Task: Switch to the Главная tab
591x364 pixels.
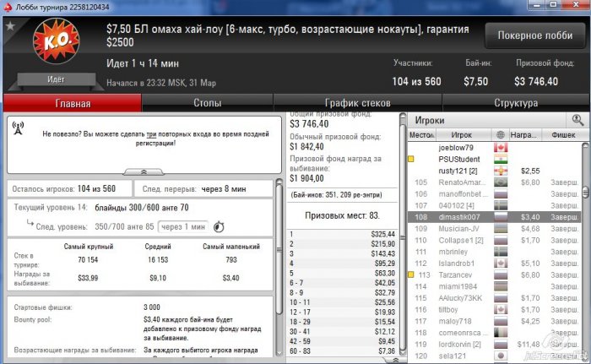Action: 73,103
